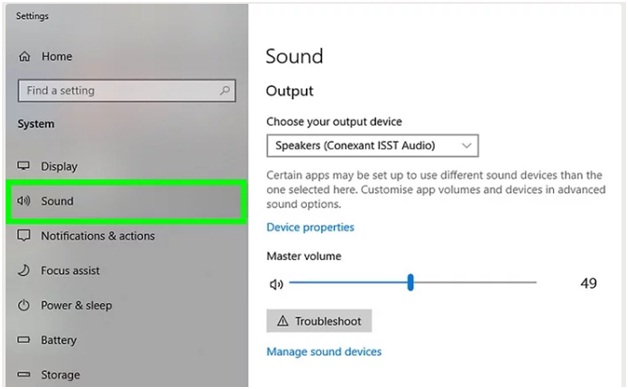Click the Battery icon in sidebar

click(x=23, y=340)
